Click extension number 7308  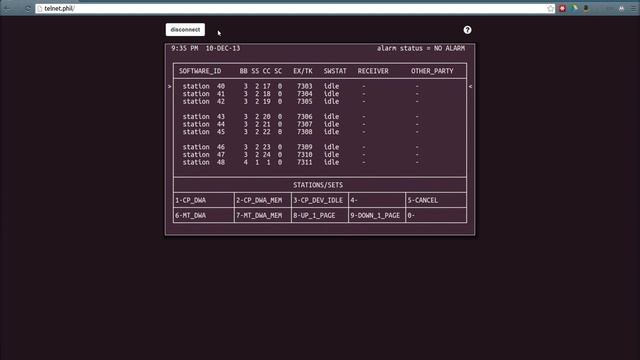point(305,132)
